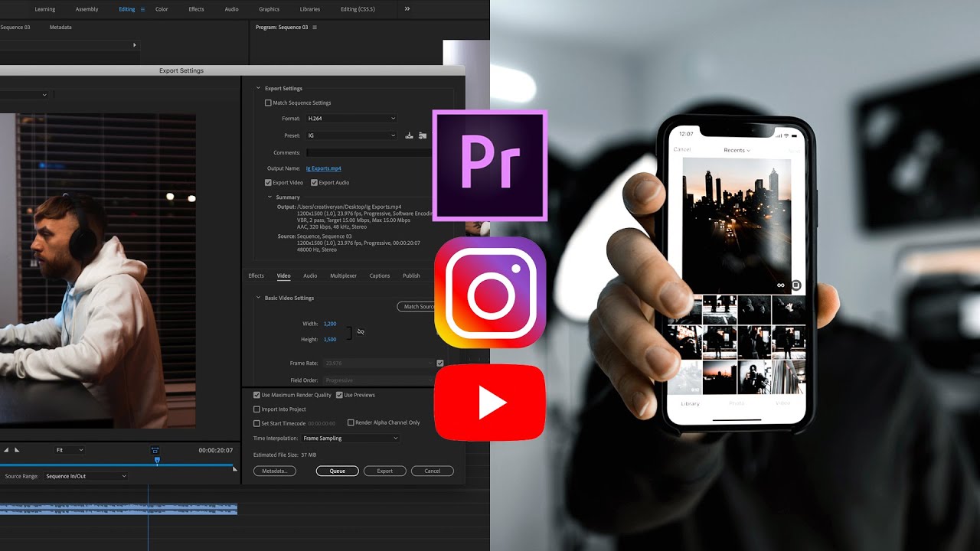This screenshot has width=980, height=551.
Task: Select the audio waveform clip in the timeline
Action: (x=119, y=508)
